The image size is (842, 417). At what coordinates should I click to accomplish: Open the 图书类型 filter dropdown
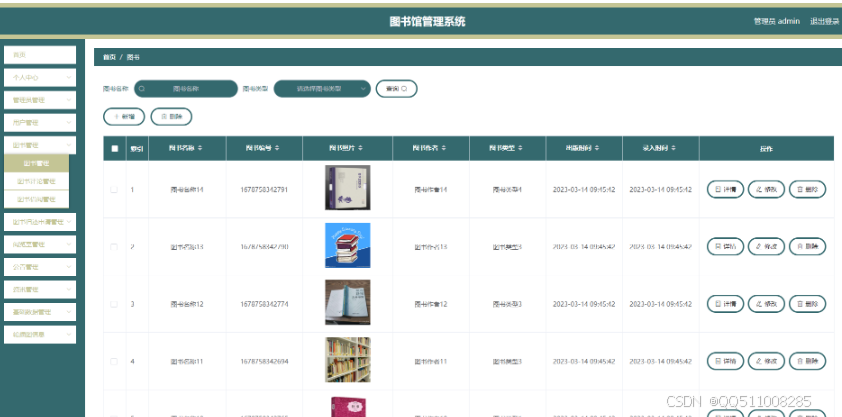[322, 89]
